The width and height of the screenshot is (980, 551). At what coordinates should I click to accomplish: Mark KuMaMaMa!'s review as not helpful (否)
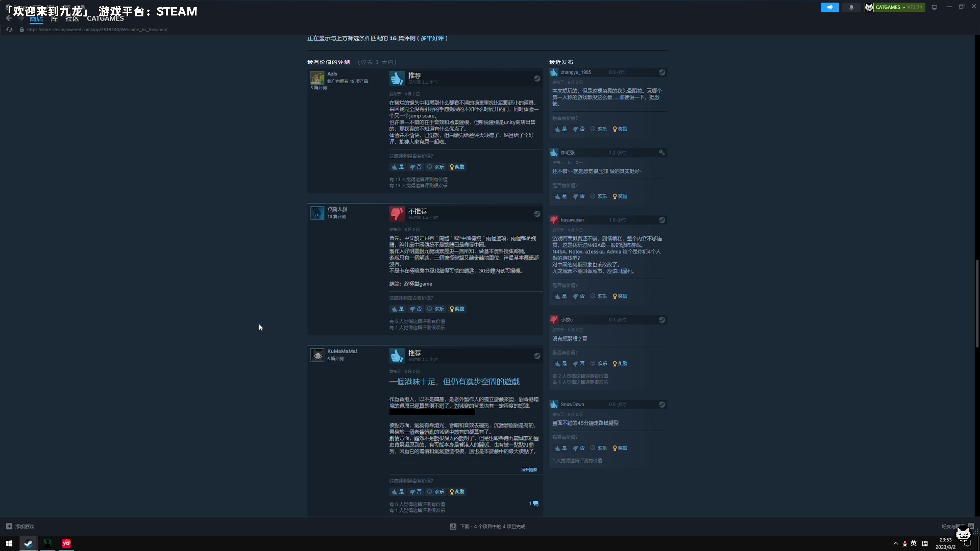[416, 492]
